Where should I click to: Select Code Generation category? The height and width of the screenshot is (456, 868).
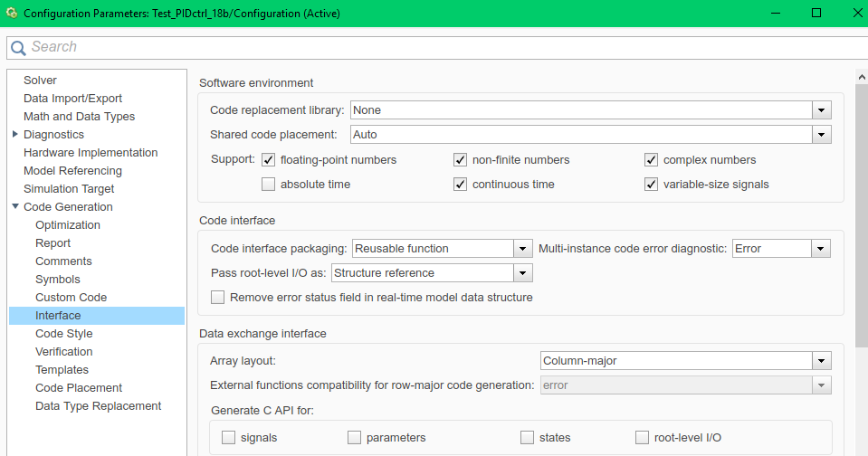pyautogui.click(x=68, y=207)
